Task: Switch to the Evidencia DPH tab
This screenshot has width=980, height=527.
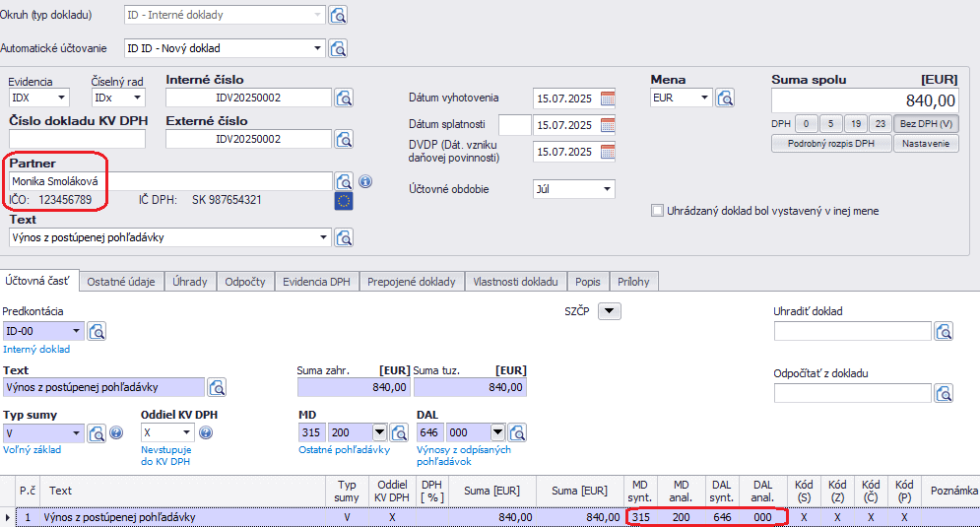Action: click(316, 282)
